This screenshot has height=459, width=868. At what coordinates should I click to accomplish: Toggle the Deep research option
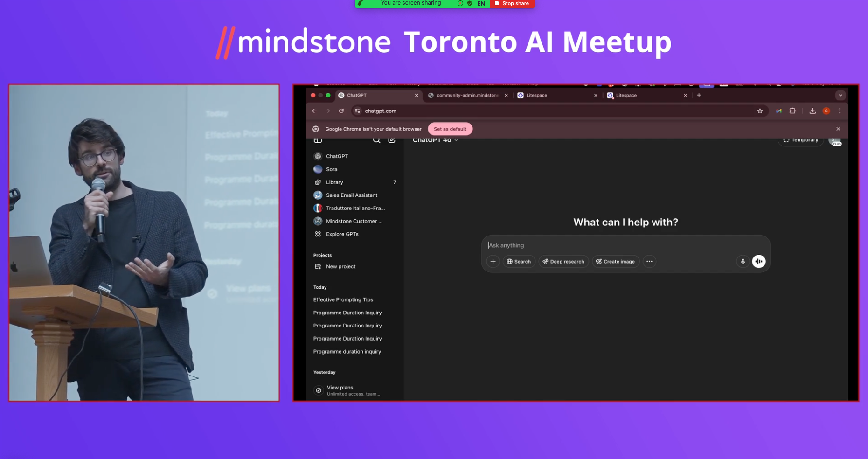pyautogui.click(x=563, y=262)
